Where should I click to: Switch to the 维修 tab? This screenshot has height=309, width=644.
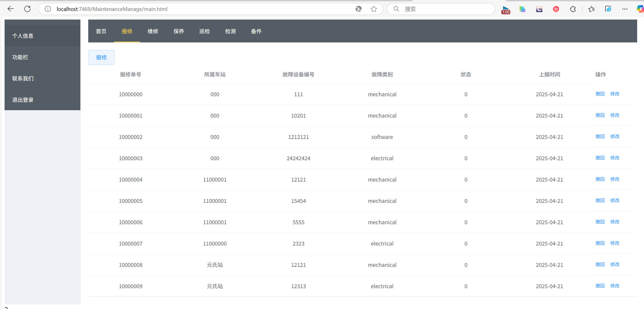click(153, 31)
